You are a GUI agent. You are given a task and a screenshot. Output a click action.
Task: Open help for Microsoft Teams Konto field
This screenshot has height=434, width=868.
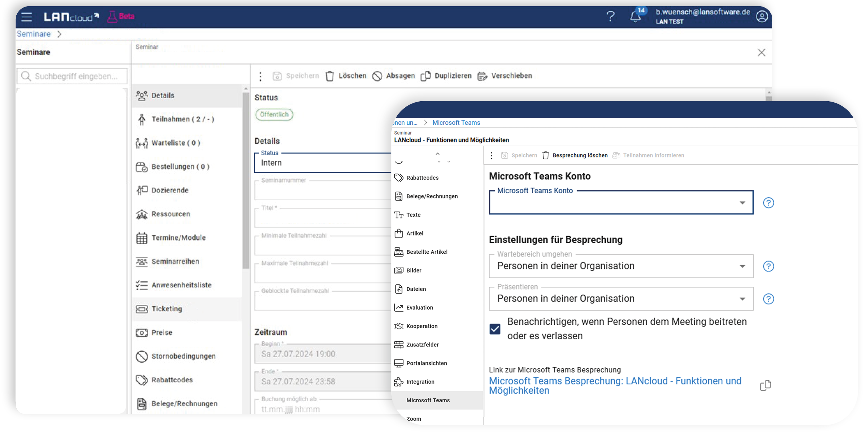tap(768, 202)
